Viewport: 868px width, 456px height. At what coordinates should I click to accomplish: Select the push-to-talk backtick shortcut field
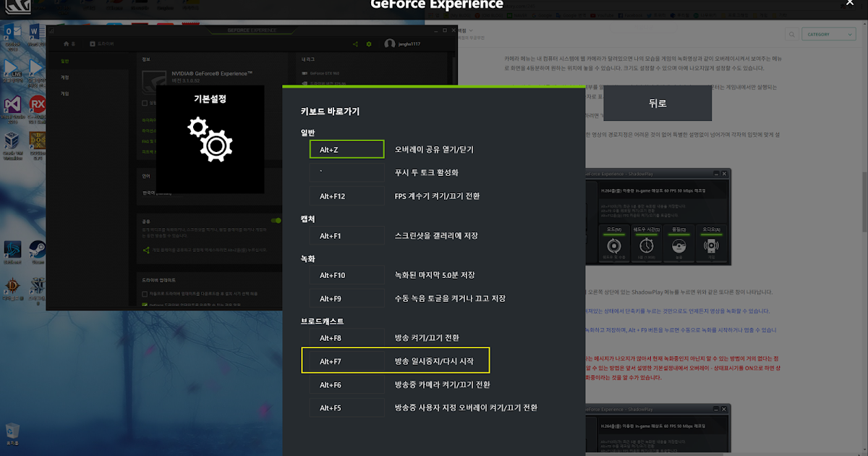(x=346, y=172)
